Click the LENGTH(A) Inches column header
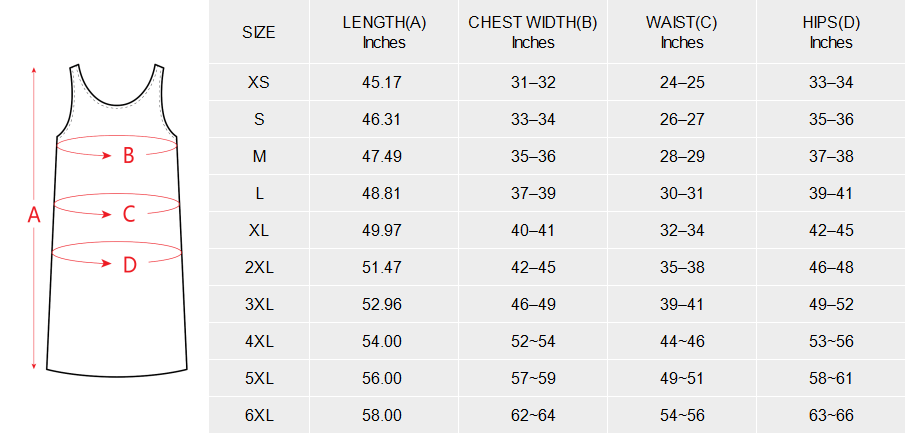This screenshot has height=433, width=905. pos(384,32)
